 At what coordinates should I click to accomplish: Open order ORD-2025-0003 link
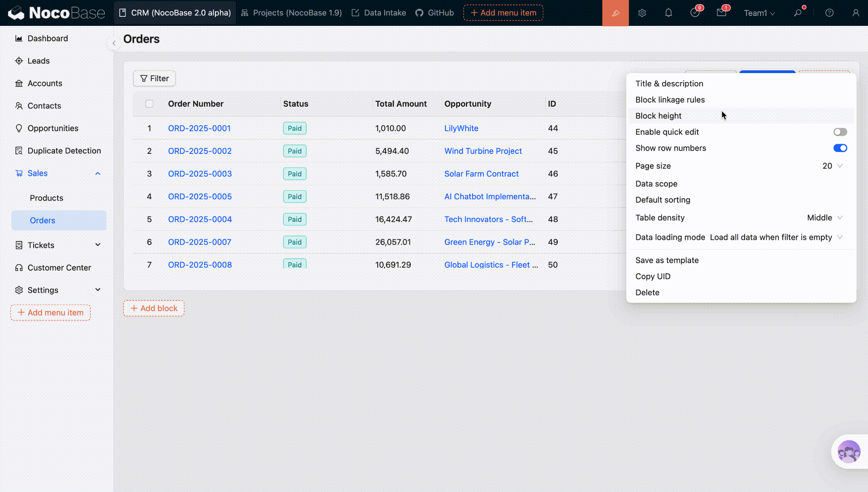point(200,174)
